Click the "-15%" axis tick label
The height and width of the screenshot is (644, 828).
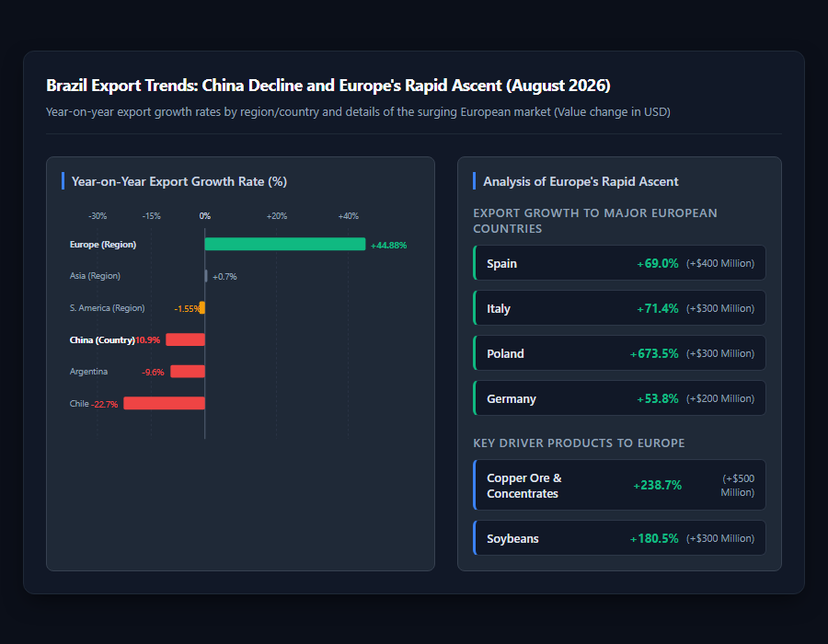tap(152, 216)
